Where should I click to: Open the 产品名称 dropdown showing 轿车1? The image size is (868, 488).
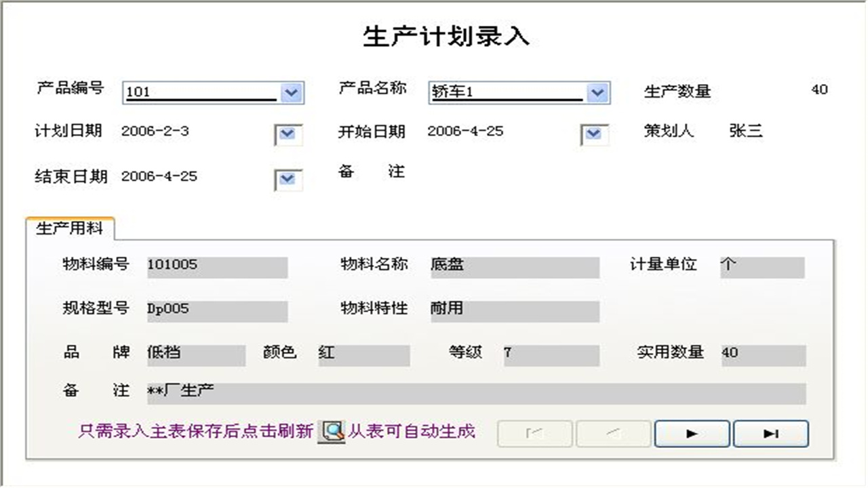pyautogui.click(x=597, y=92)
